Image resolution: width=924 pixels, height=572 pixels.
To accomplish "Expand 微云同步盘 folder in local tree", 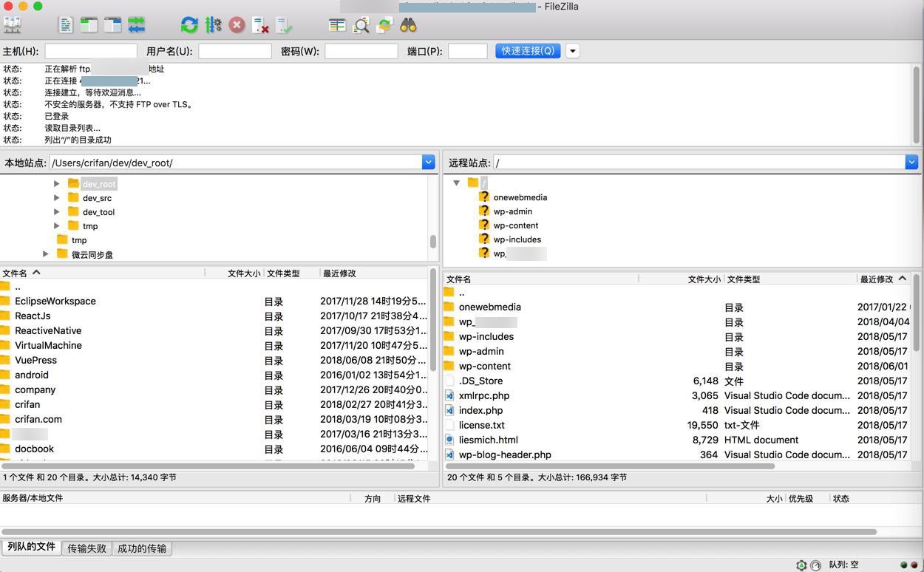I will click(x=46, y=253).
